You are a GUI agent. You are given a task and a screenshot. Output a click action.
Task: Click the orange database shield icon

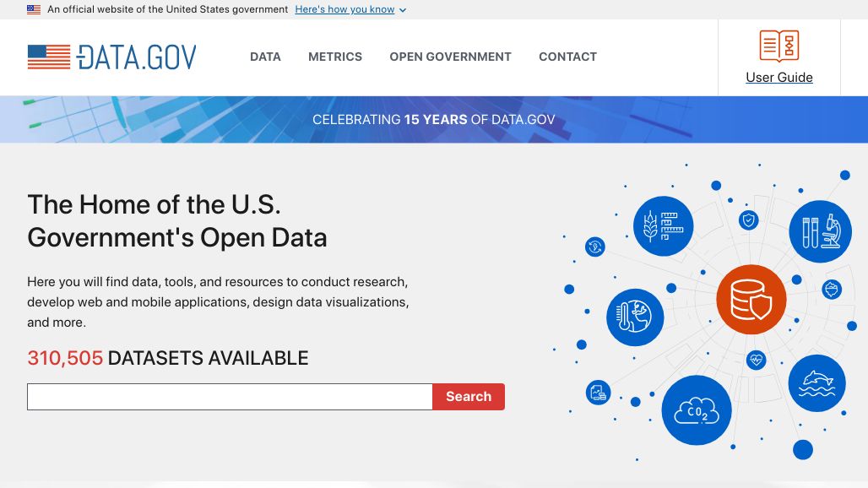751,300
